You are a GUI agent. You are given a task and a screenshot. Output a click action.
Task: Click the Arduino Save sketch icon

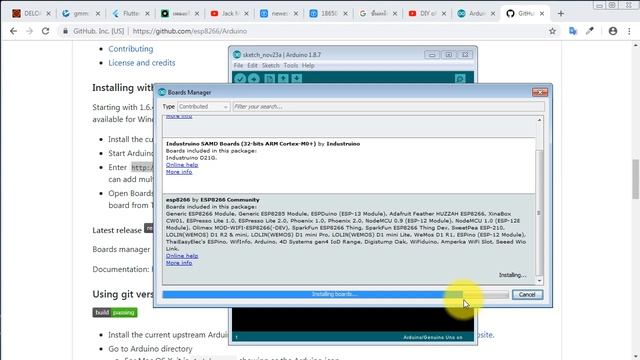(297, 79)
